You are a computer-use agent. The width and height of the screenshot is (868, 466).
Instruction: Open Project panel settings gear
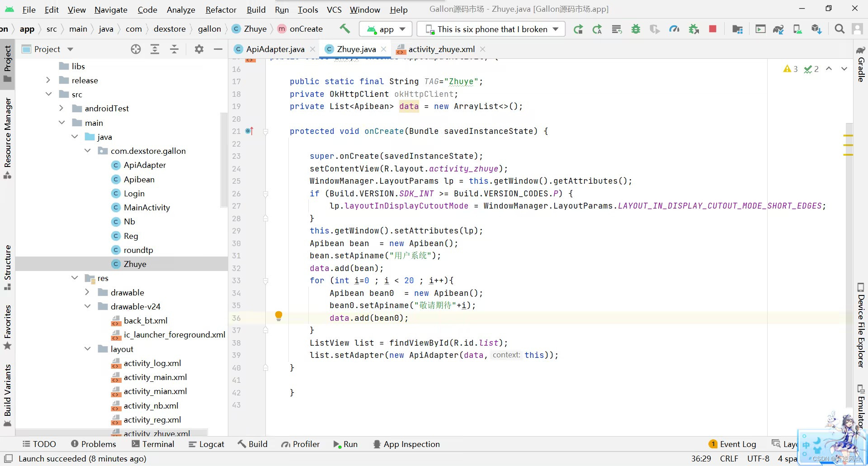[x=199, y=49]
